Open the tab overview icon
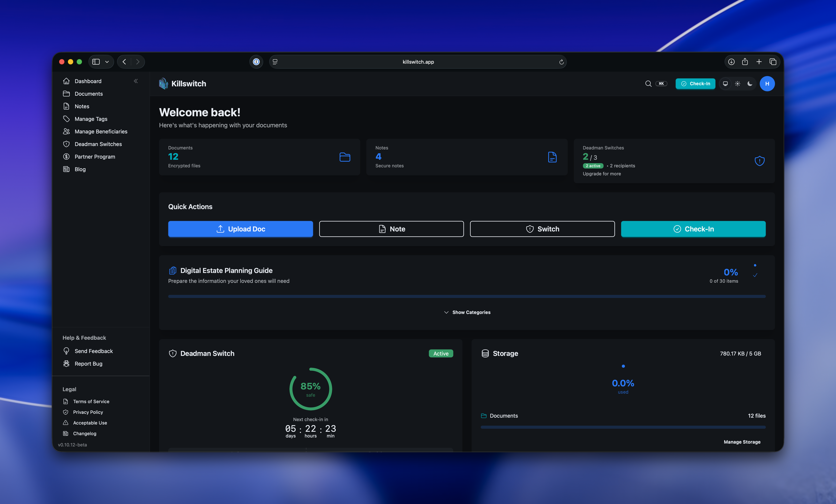Viewport: 836px width, 504px height. (772, 62)
